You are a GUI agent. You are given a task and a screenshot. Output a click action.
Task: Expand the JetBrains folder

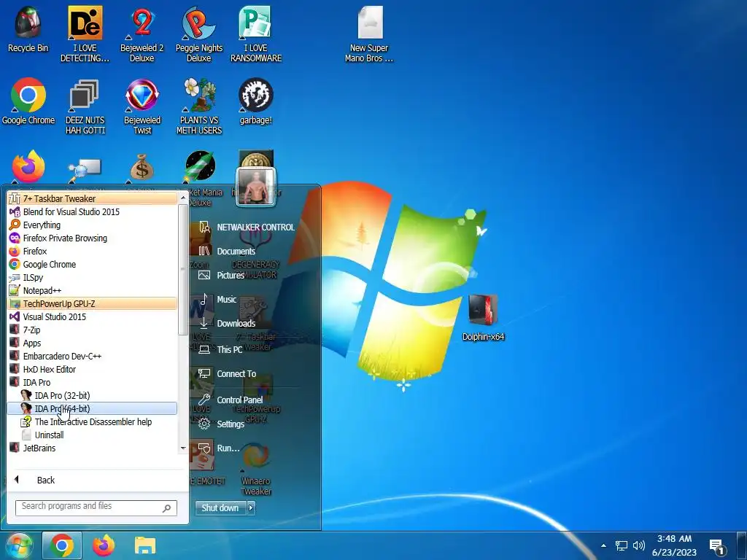point(93,448)
